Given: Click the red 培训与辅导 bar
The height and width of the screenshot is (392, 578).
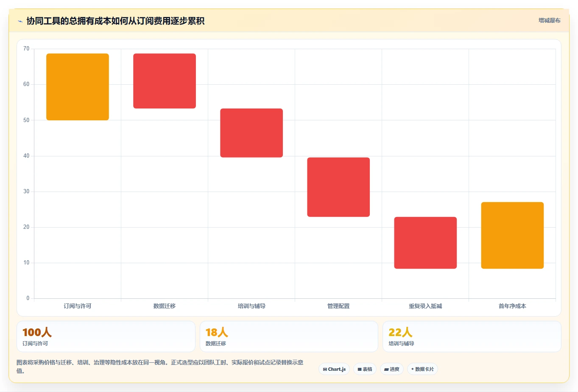Looking at the screenshot, I should [x=251, y=133].
